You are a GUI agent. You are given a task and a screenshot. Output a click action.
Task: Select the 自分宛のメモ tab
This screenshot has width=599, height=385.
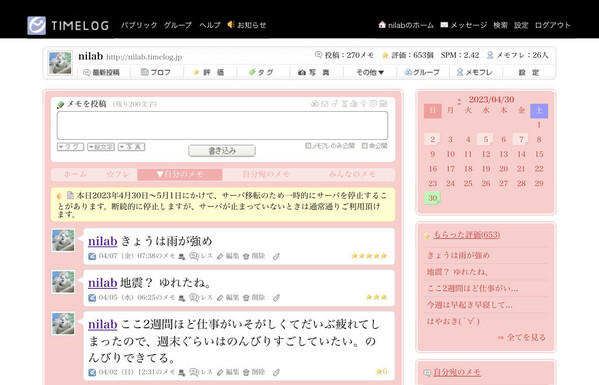point(266,174)
